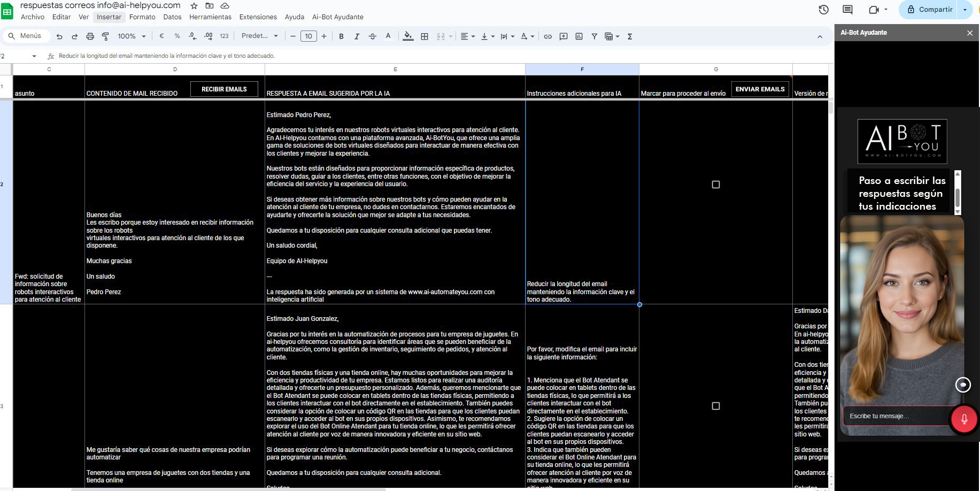Image resolution: width=980 pixels, height=491 pixels.
Task: Check the send checkbox for Pedro Perez row
Action: click(x=716, y=185)
